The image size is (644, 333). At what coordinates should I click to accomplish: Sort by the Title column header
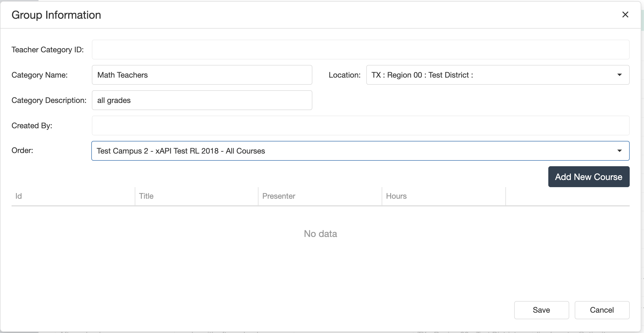pos(146,196)
